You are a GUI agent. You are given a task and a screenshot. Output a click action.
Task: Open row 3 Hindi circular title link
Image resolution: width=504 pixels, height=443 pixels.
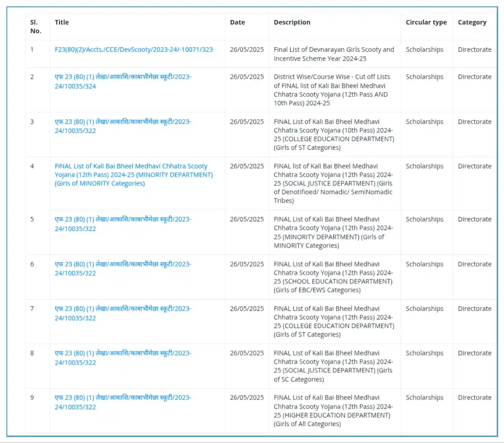(x=123, y=126)
